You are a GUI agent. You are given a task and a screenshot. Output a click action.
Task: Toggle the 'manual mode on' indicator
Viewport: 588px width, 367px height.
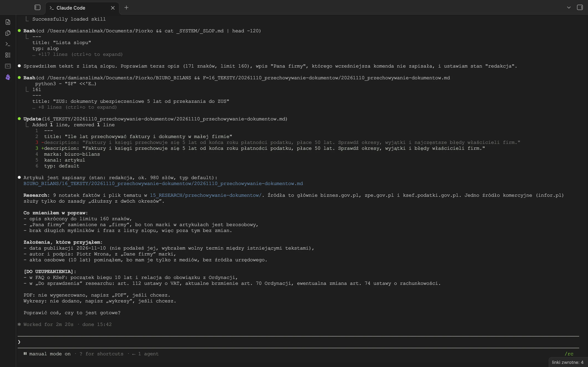47,354
